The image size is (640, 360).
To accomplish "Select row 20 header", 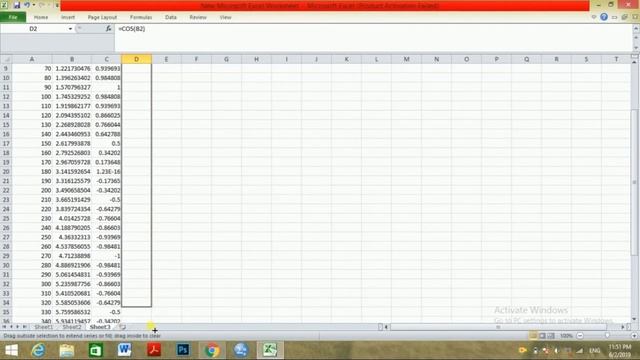I will (x=6, y=171).
